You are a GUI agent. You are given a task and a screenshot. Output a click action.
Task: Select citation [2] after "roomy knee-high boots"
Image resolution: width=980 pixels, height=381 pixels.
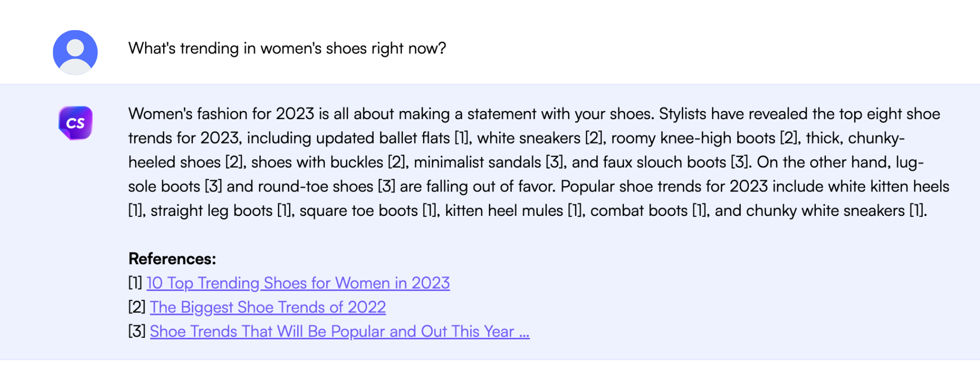point(788,138)
